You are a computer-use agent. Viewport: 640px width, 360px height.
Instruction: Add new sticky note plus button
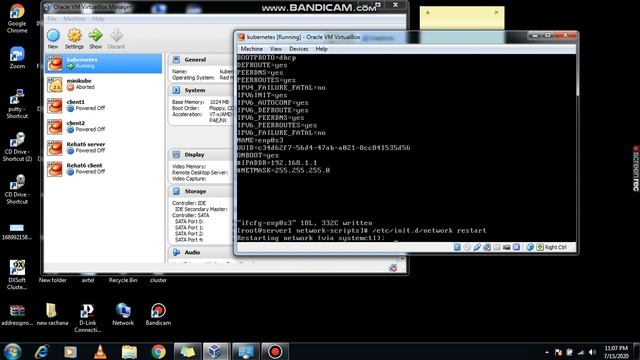427,13
